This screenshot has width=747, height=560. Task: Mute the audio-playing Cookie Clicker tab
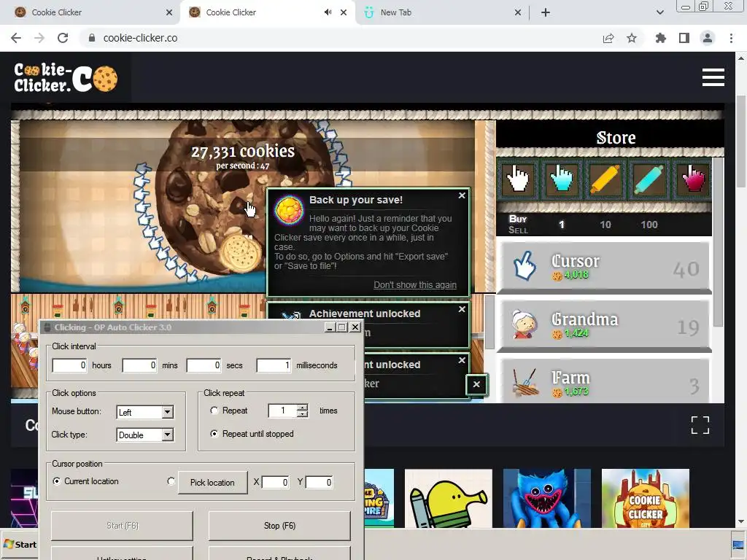(328, 12)
